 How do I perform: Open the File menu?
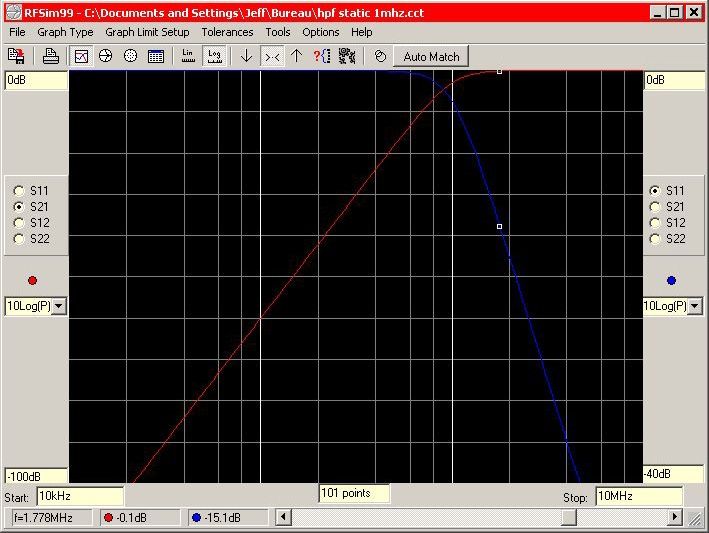point(17,32)
